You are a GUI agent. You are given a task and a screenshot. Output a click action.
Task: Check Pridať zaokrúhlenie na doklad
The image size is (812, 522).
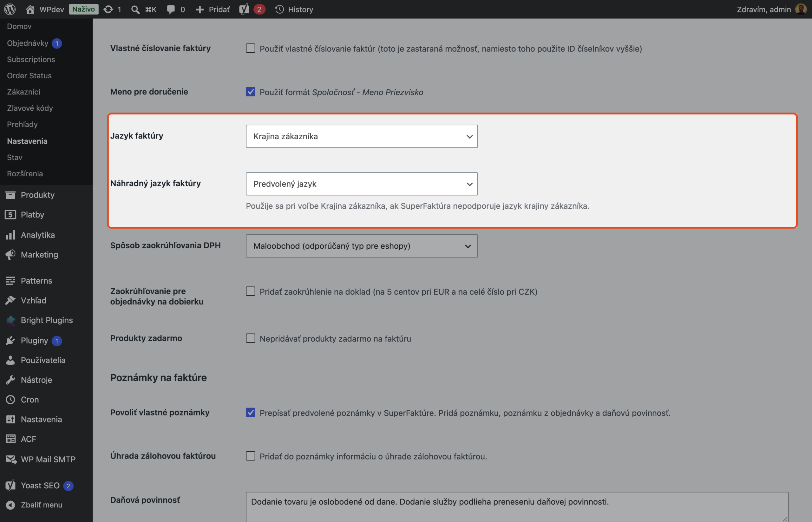251,291
